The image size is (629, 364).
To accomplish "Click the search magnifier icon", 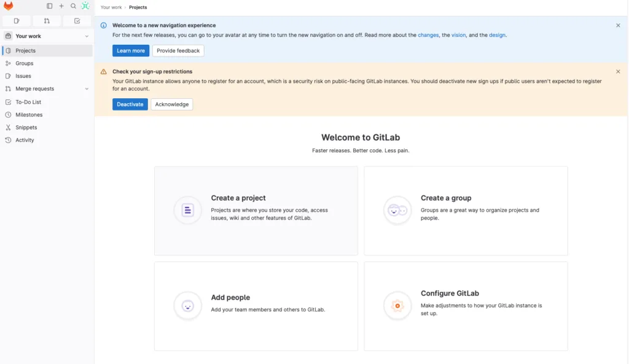I will coord(73,6).
